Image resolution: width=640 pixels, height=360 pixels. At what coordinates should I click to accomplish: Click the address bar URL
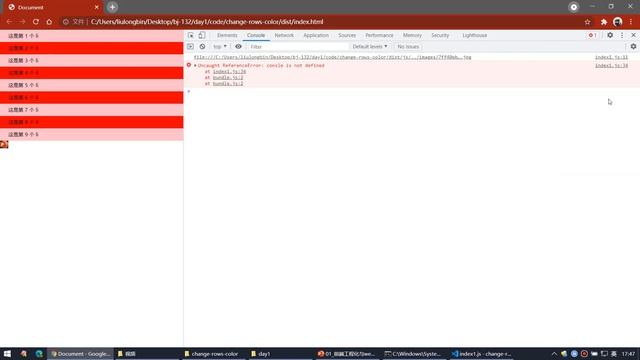pos(207,22)
